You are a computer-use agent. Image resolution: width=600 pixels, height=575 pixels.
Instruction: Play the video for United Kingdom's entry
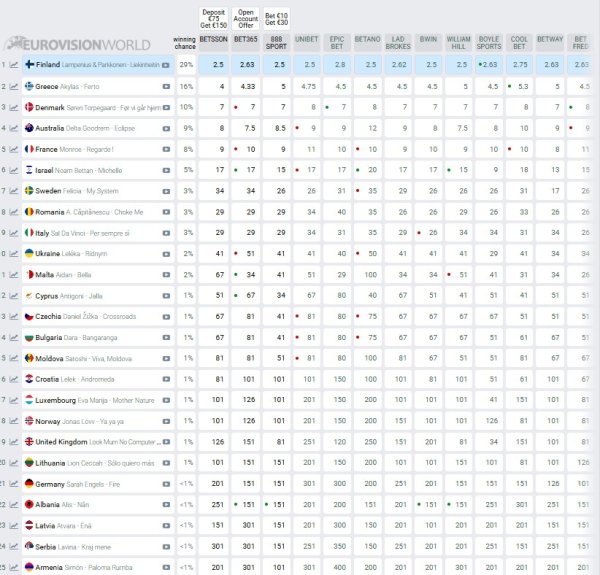pyautogui.click(x=166, y=442)
